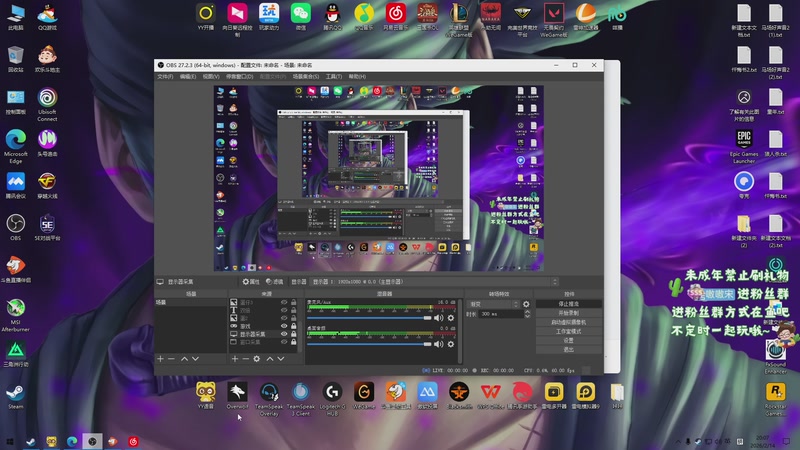The height and width of the screenshot is (450, 800).
Task: Increase transition duration with stepper up arrow
Action: (x=527, y=312)
